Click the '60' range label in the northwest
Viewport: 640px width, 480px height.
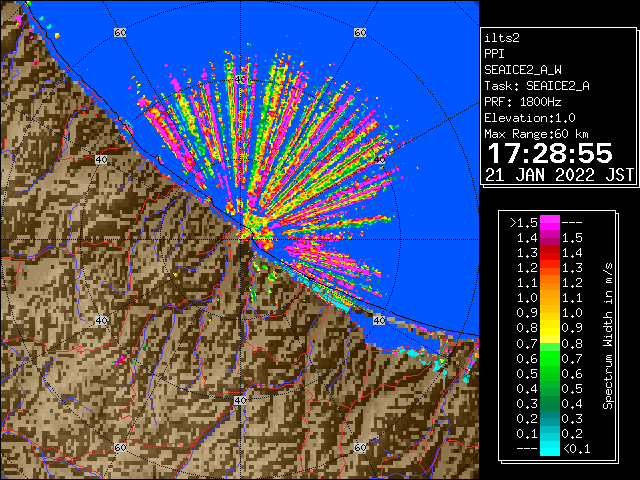point(120,32)
